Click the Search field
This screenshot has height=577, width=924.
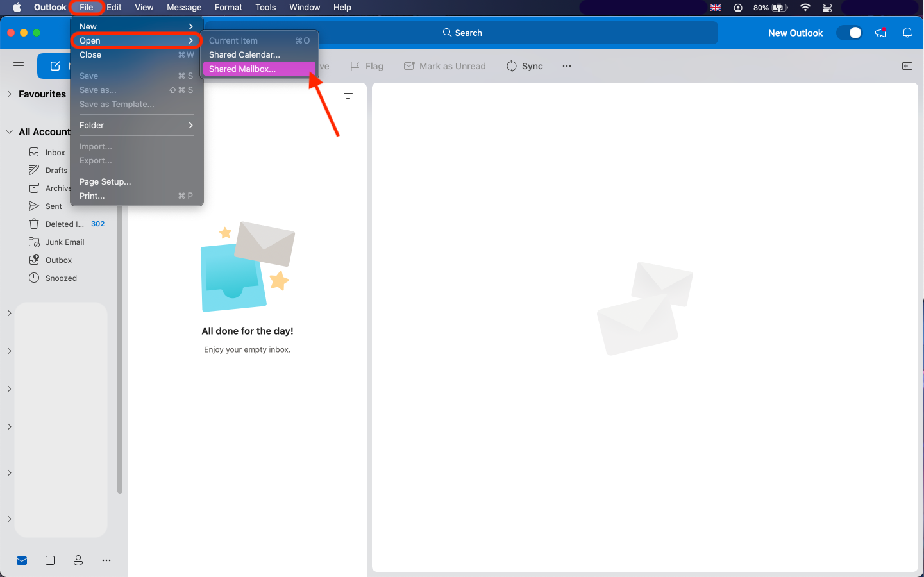(x=462, y=33)
